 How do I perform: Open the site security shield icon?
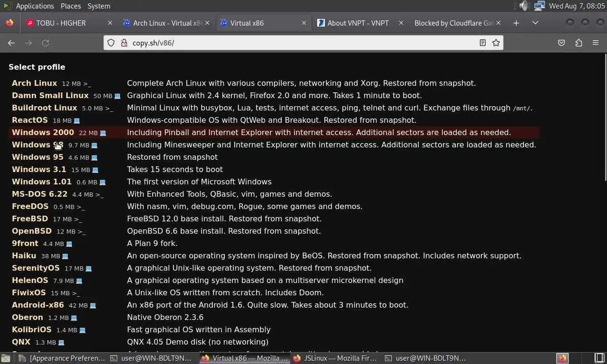point(111,43)
